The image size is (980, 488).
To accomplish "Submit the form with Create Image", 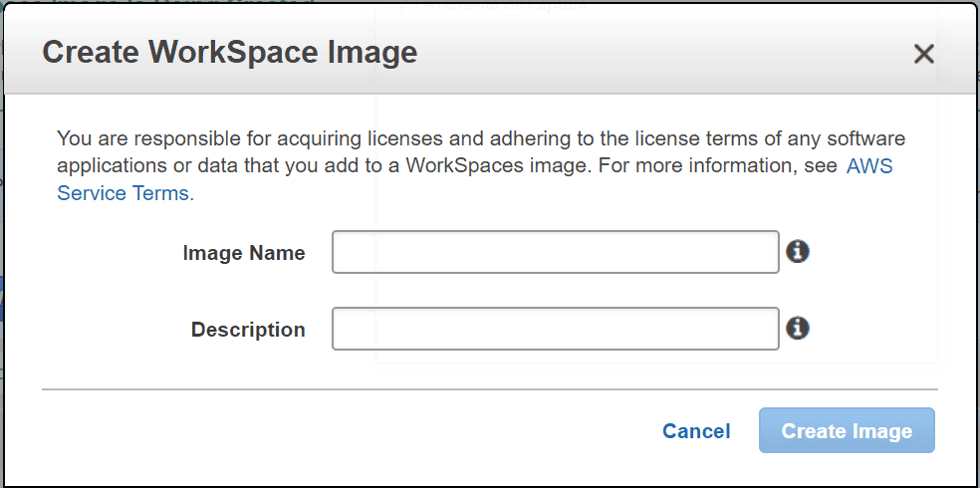I will click(847, 430).
